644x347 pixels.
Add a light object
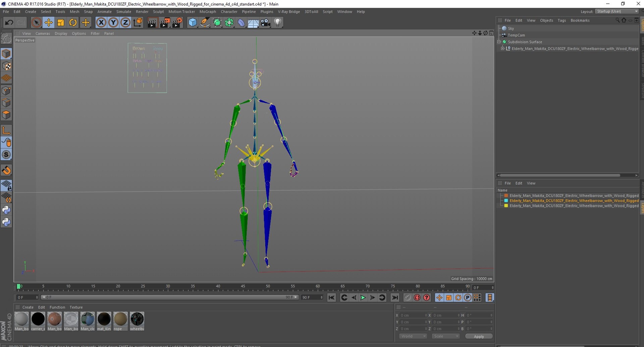pyautogui.click(x=278, y=23)
